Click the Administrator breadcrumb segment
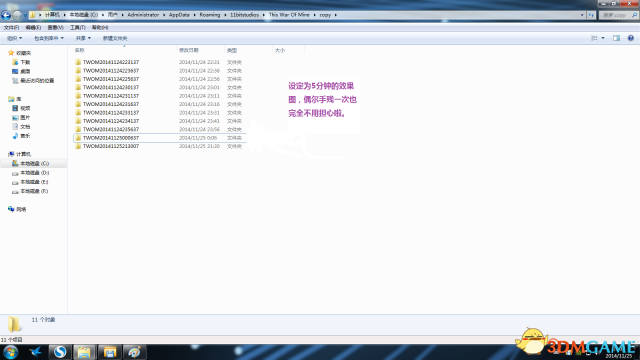 tap(143, 15)
